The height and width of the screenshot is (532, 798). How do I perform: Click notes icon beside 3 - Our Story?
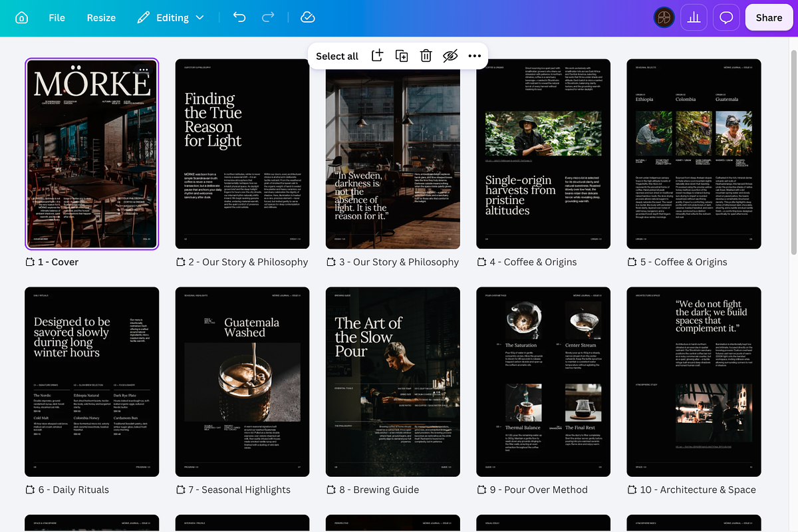pyautogui.click(x=331, y=262)
